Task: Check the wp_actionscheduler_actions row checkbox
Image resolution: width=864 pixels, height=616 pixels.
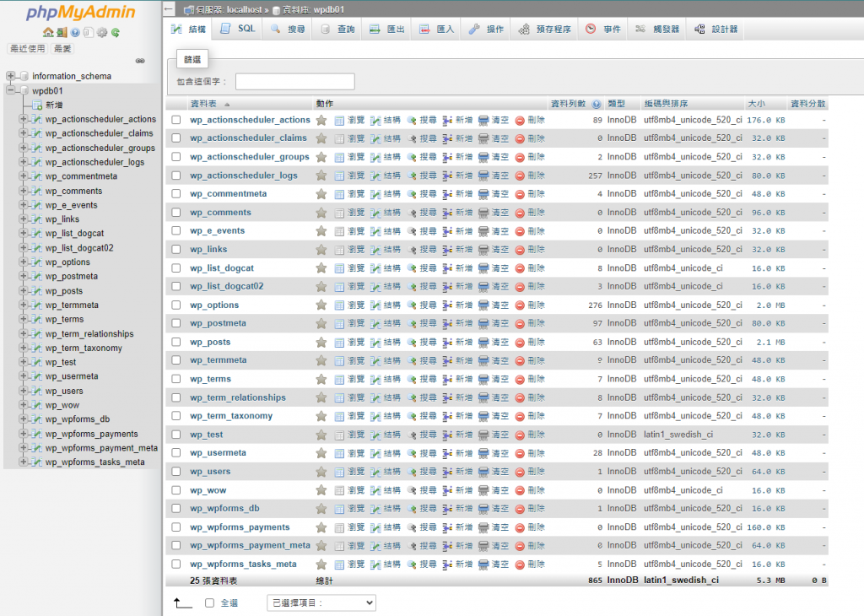Action: point(175,120)
